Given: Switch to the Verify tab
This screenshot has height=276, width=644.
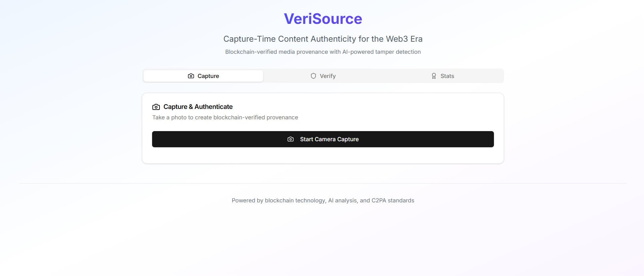Looking at the screenshot, I should point(323,76).
